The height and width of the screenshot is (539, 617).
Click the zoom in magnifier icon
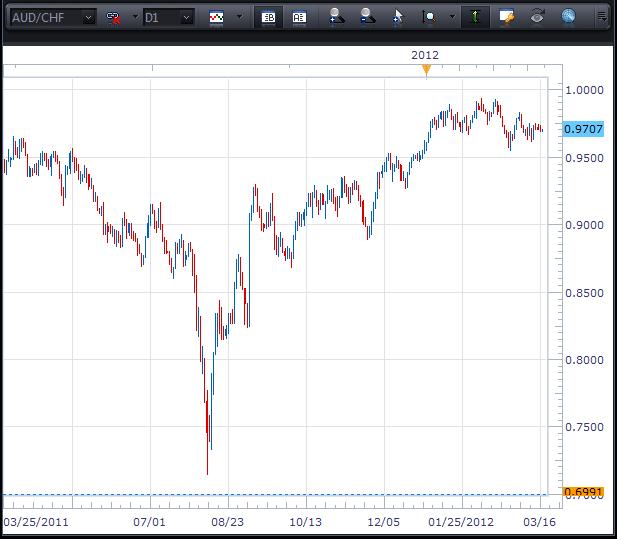point(336,17)
